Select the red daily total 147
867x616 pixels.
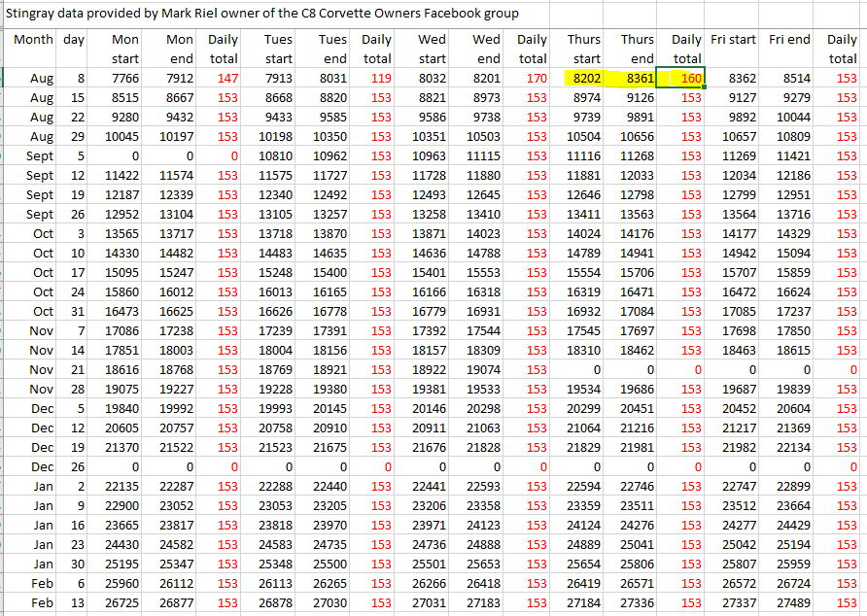[x=226, y=79]
